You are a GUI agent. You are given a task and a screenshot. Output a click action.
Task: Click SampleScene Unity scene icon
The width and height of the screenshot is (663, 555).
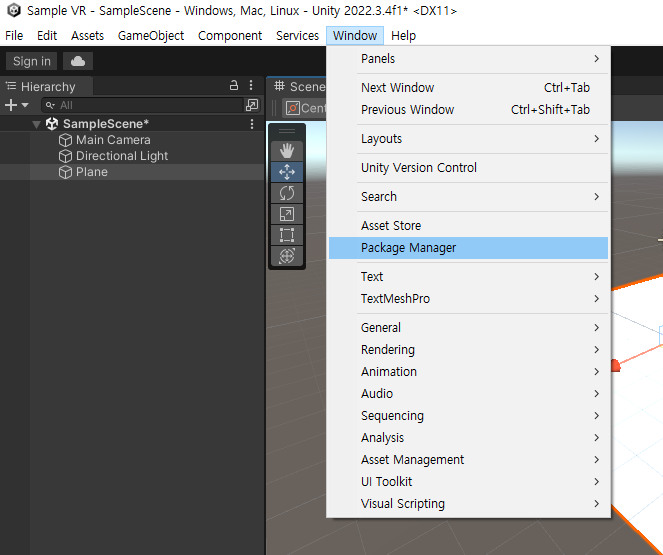coord(52,124)
